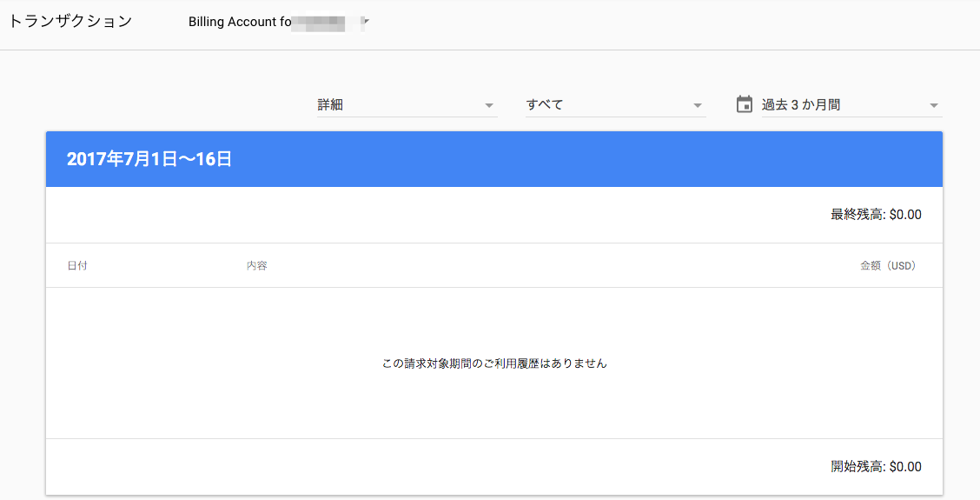Click the 金額（USD） column header

coord(890,265)
